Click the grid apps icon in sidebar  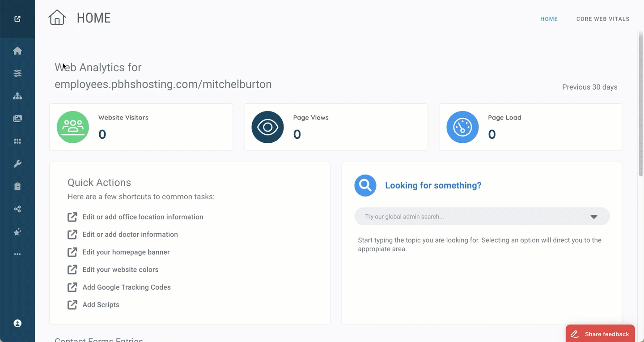(17, 141)
